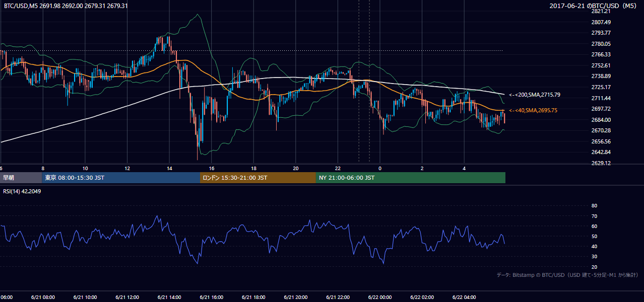The image size is (644, 302).
Task: Click price axis label 2725.17
Action: point(601,87)
